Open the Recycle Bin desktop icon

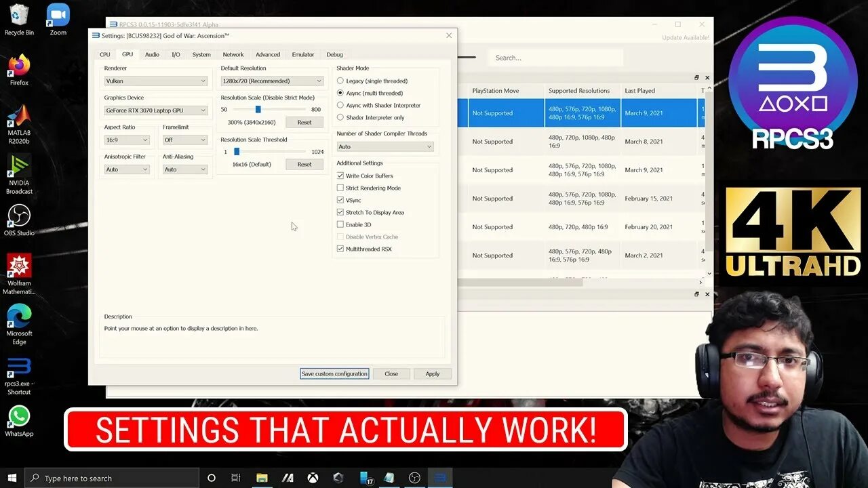(19, 20)
